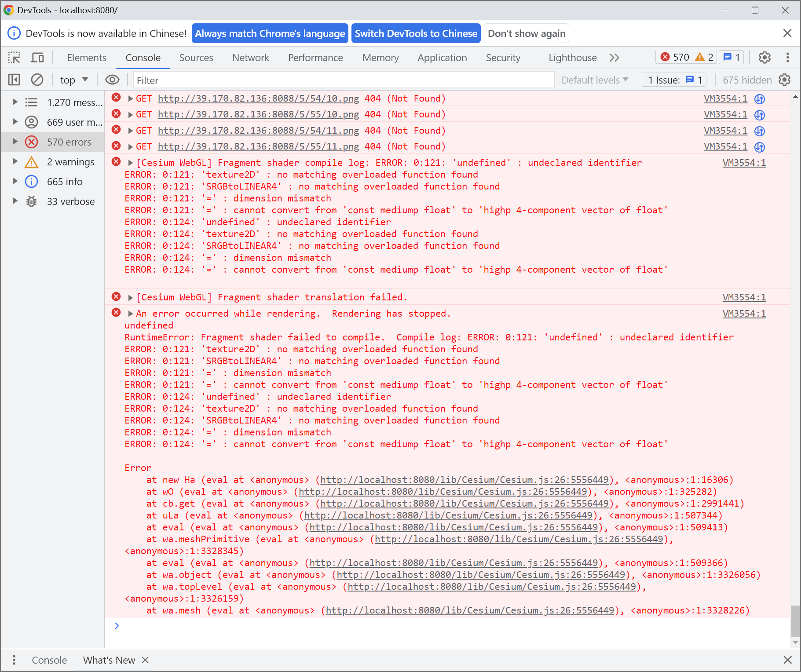Viewport: 801px width, 672px height.
Task: Close the bottom drawer panel
Action: pyautogui.click(x=787, y=660)
